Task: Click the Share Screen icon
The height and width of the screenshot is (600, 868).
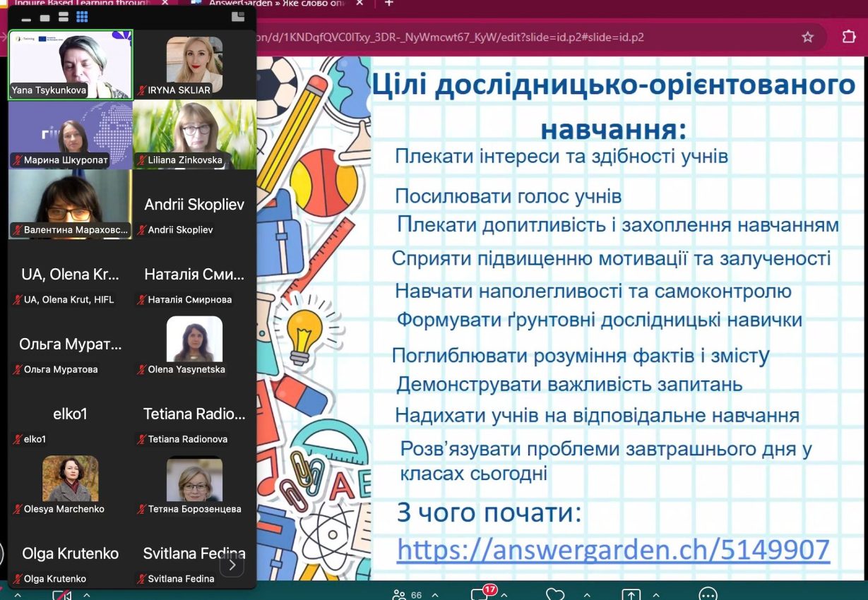Action: tap(631, 594)
